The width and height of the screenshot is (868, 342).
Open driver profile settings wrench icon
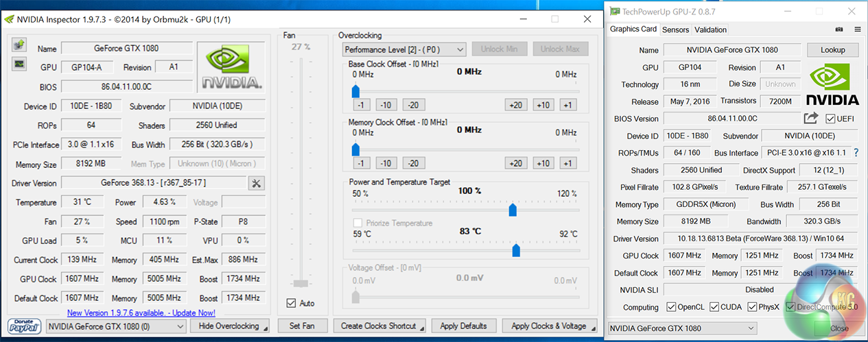(x=257, y=183)
